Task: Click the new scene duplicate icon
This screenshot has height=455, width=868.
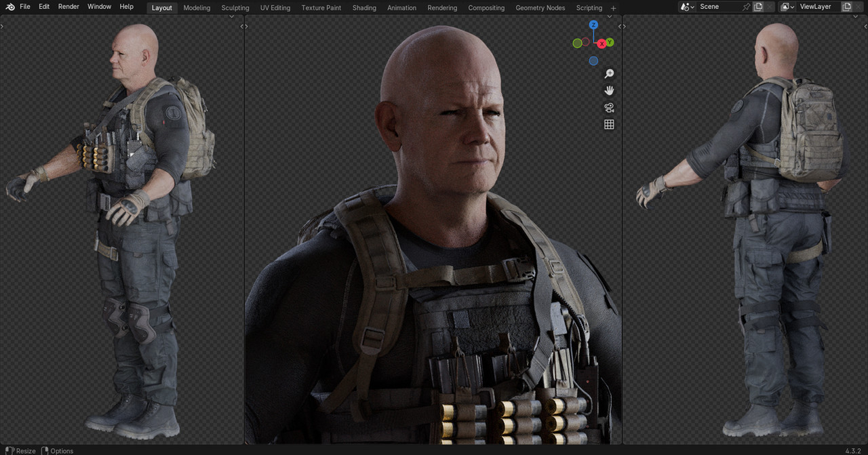Action: pyautogui.click(x=758, y=7)
